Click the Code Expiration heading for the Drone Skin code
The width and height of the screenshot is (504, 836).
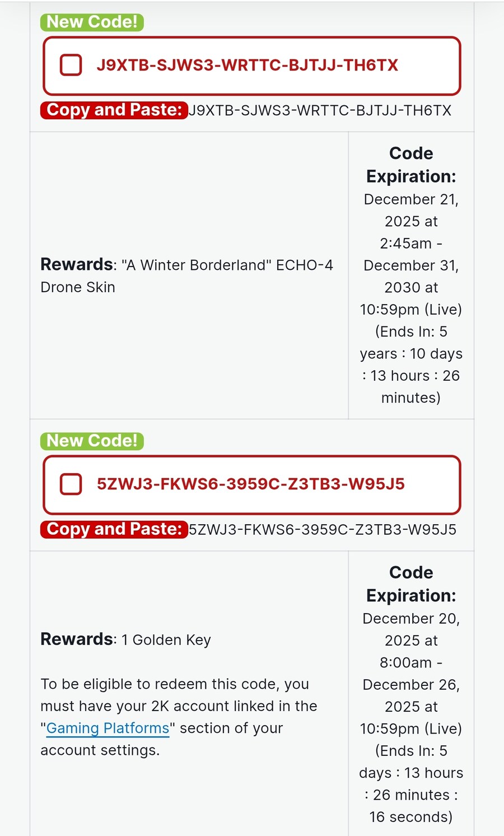click(411, 165)
